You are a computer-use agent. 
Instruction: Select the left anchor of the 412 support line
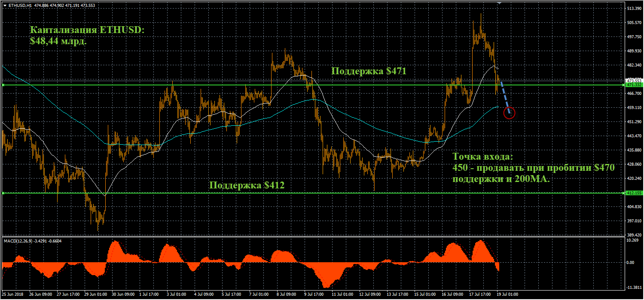click(3, 193)
